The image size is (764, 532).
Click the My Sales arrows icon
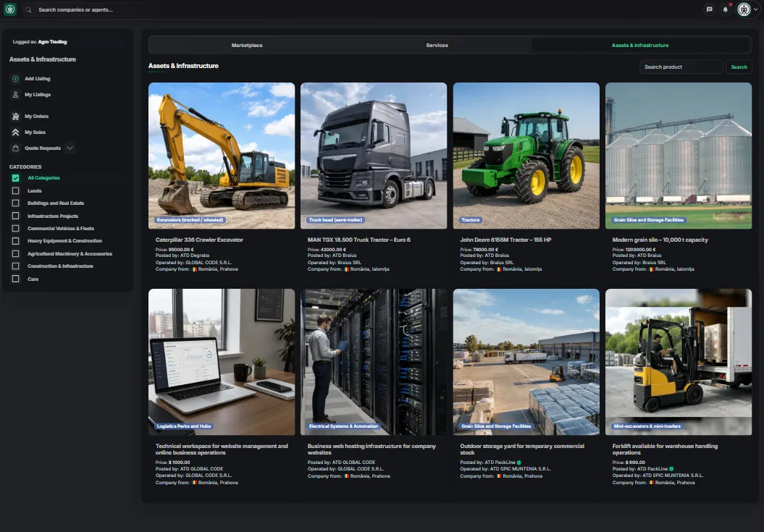[16, 132]
